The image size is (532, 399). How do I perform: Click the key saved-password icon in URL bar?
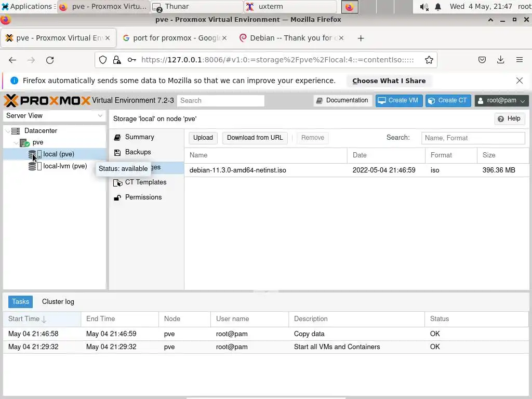coord(131,60)
